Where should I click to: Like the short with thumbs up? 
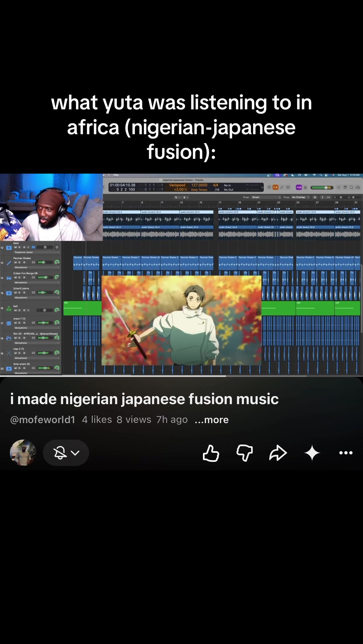(211, 453)
